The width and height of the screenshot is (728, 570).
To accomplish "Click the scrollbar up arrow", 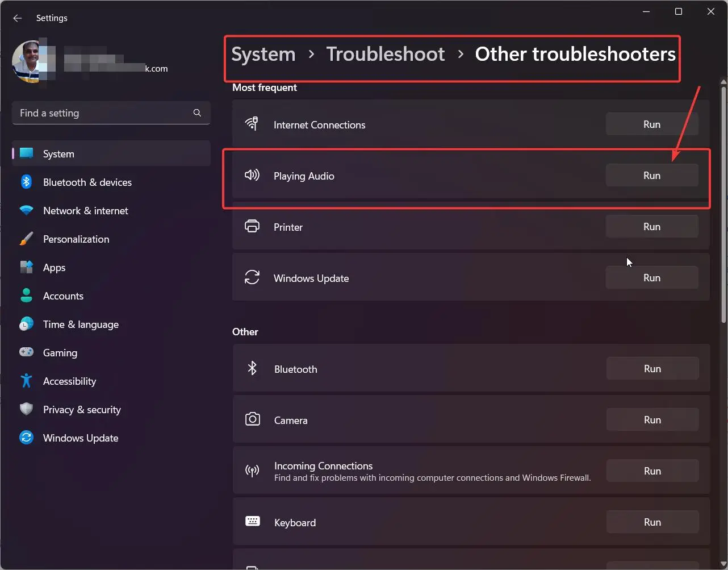I will tap(723, 82).
